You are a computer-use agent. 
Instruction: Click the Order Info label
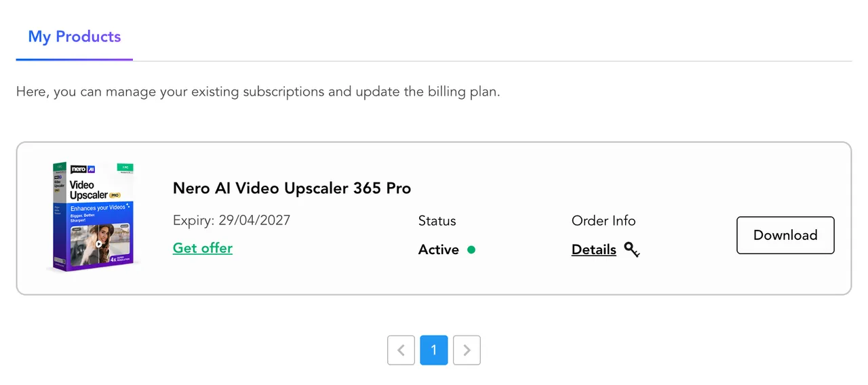(x=604, y=221)
